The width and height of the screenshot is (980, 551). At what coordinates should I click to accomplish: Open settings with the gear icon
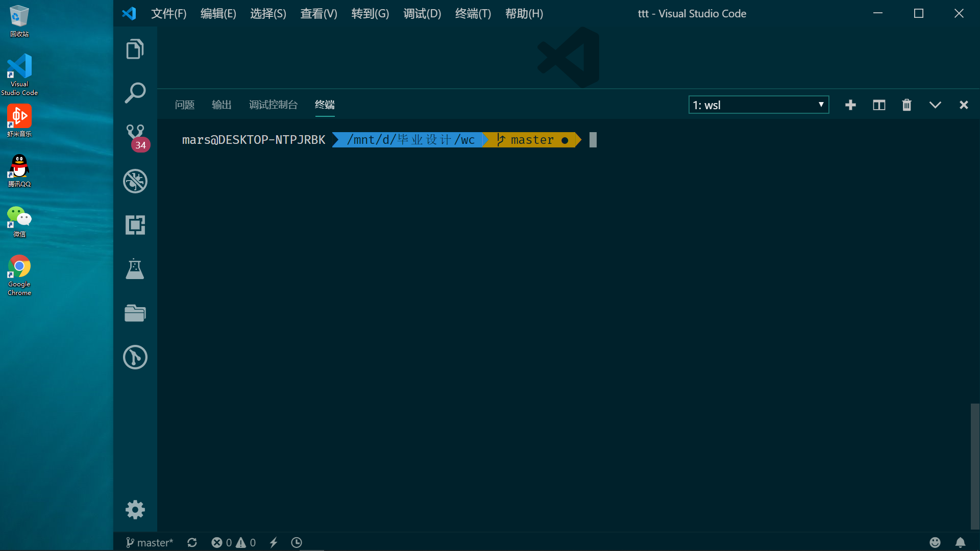(134, 509)
